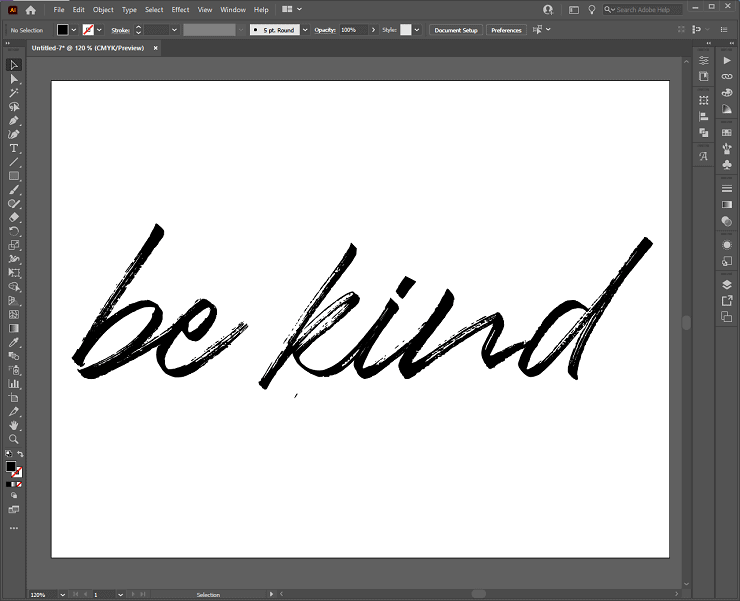Screen dimensions: 740x601
Task: Select the Rectangle tool
Action: point(14,176)
